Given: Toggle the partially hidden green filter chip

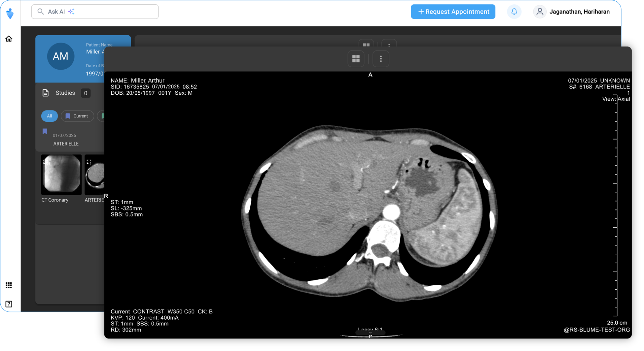Looking at the screenshot, I should (101, 116).
